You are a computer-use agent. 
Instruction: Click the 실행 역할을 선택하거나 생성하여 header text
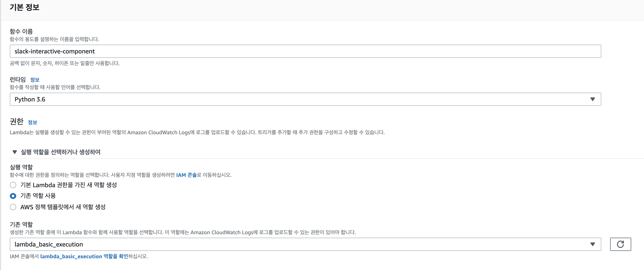pos(61,152)
